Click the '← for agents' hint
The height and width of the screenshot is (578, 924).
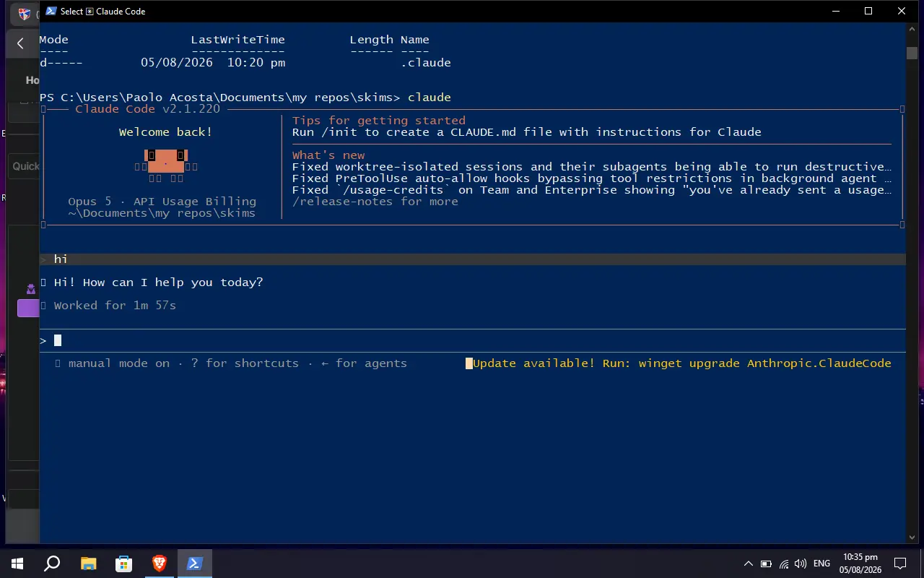364,363
